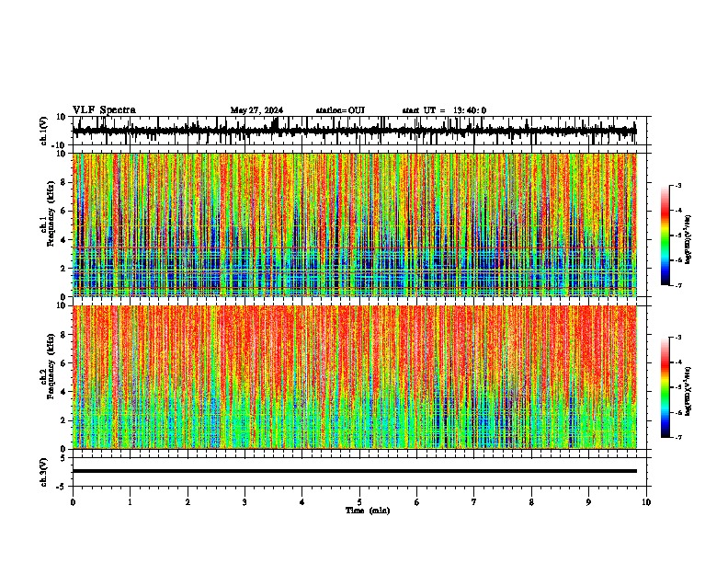Screen dimensions: 728x563
Task: Click the -3 label on ch.2 color scale
Action: click(678, 338)
